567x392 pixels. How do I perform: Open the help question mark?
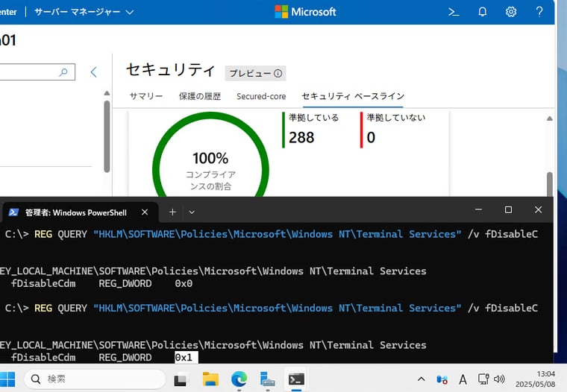click(x=539, y=12)
